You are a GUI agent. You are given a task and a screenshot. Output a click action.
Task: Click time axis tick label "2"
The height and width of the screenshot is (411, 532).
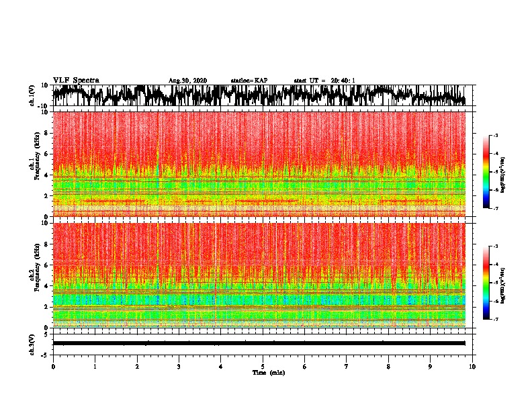(137, 367)
